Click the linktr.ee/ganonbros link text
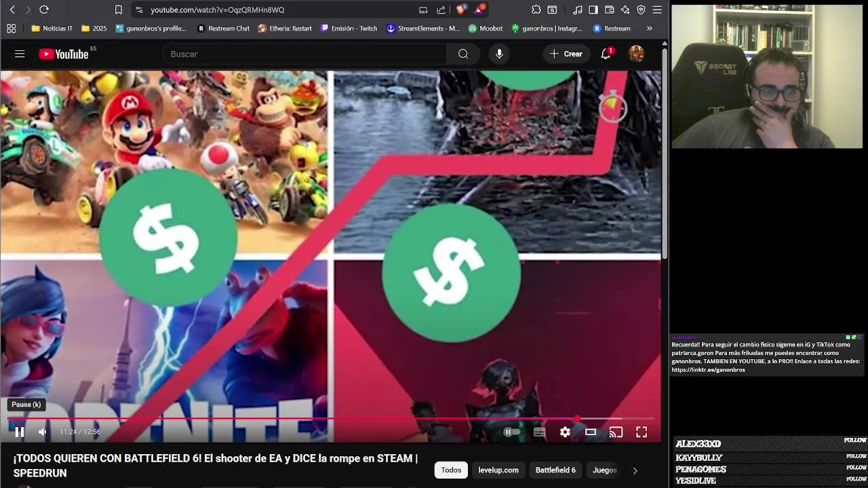868x488 pixels. (x=708, y=370)
